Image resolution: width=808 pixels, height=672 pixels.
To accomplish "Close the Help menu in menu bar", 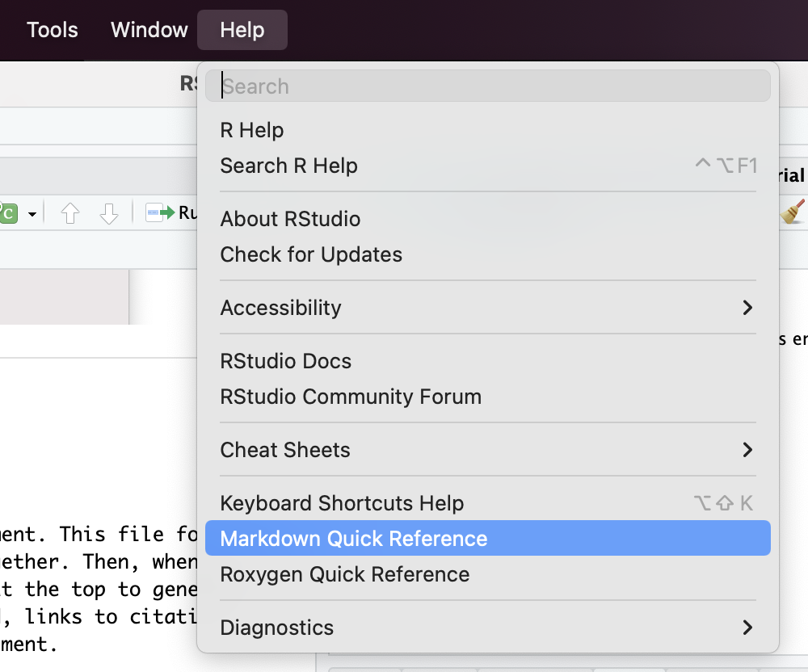I will (242, 30).
